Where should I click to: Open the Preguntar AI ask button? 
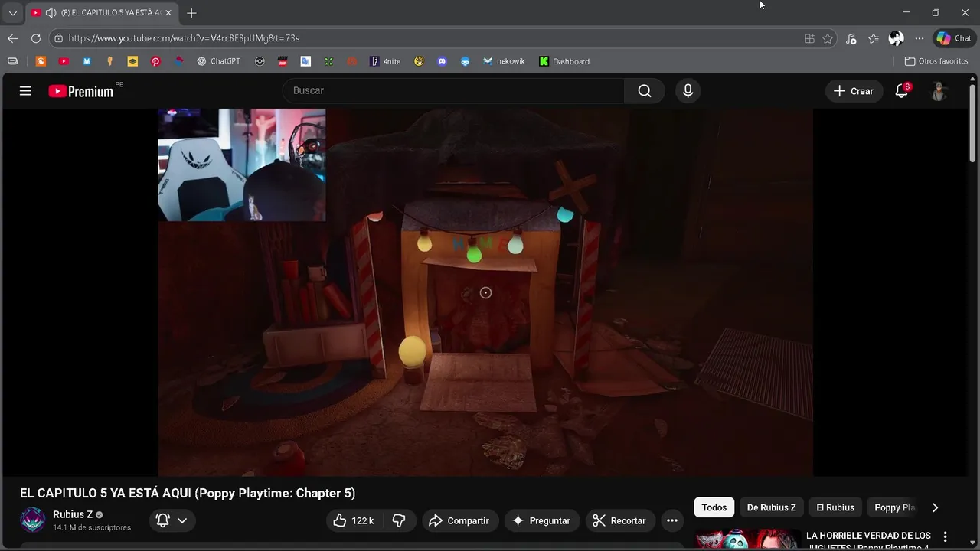coord(541,520)
